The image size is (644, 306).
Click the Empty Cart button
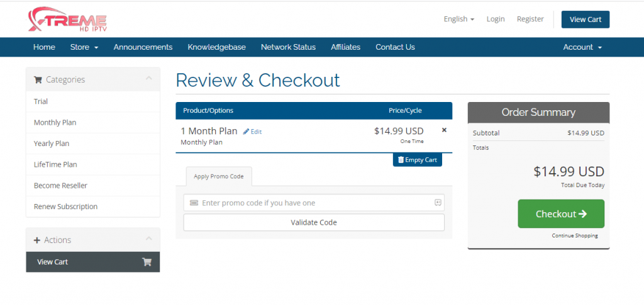point(418,160)
